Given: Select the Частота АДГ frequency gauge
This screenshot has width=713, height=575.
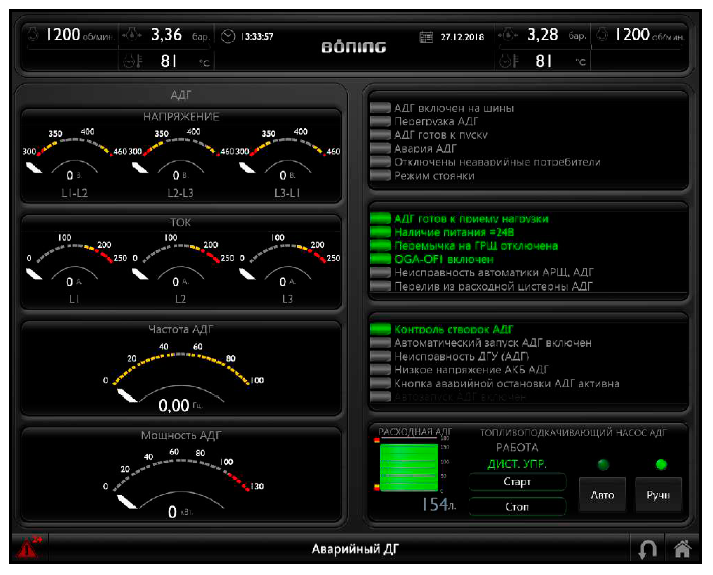Looking at the screenshot, I should coord(180,369).
